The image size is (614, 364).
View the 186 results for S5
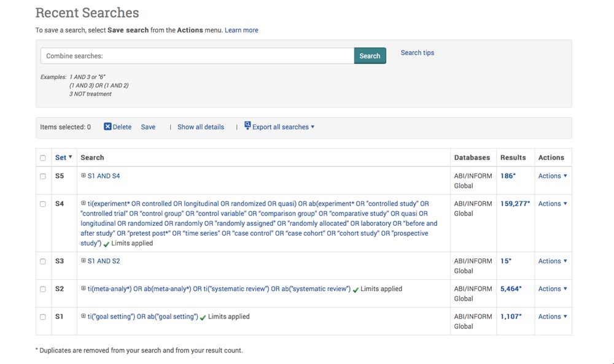(508, 176)
